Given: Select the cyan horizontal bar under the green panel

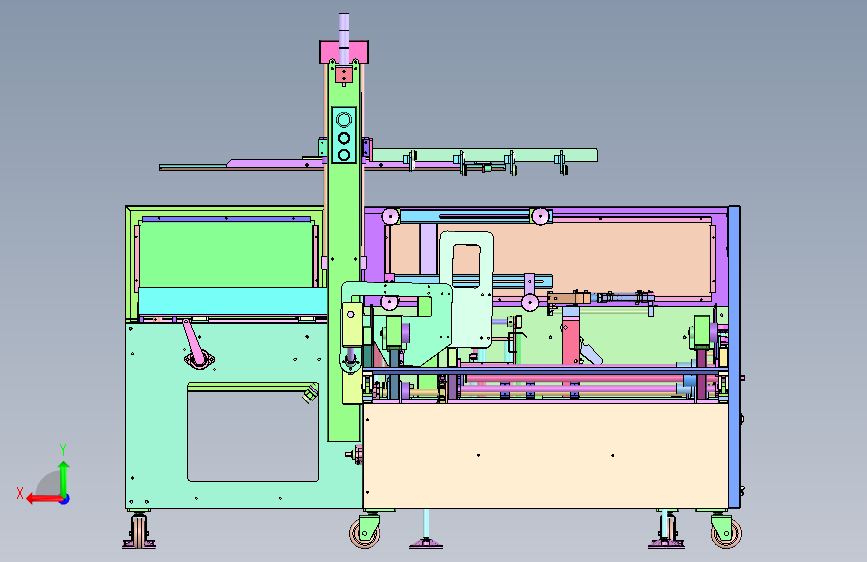Looking at the screenshot, I should pyautogui.click(x=233, y=301).
